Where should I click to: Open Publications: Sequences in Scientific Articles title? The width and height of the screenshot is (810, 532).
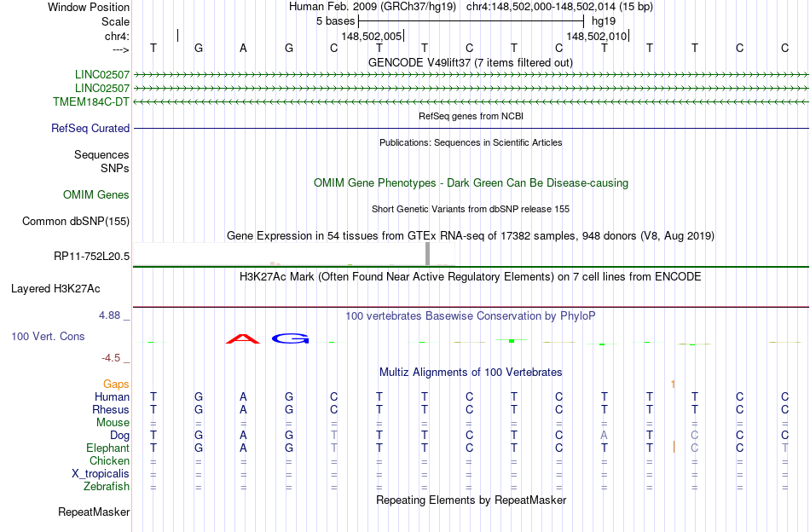click(471, 142)
